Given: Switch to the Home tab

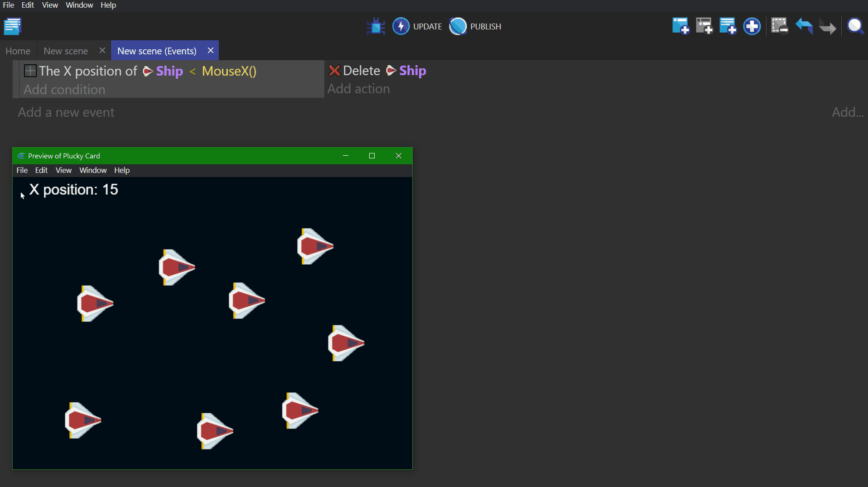Looking at the screenshot, I should pyautogui.click(x=18, y=51).
